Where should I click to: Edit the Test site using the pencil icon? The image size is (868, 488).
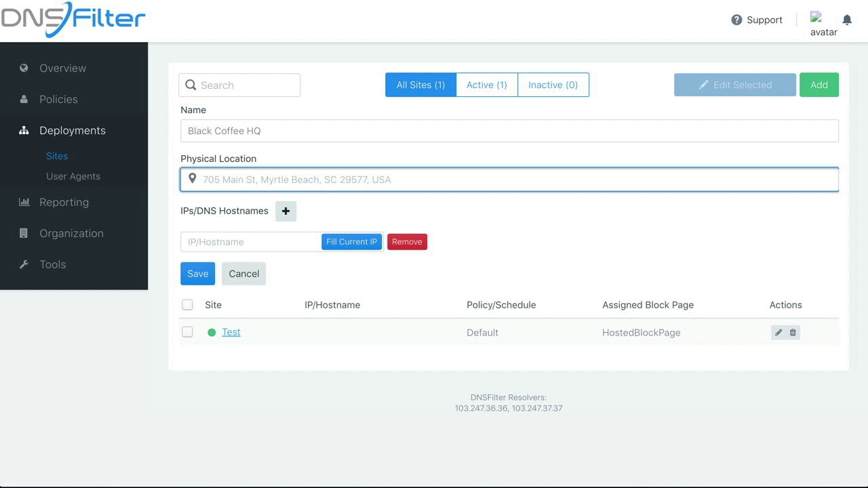pos(778,332)
